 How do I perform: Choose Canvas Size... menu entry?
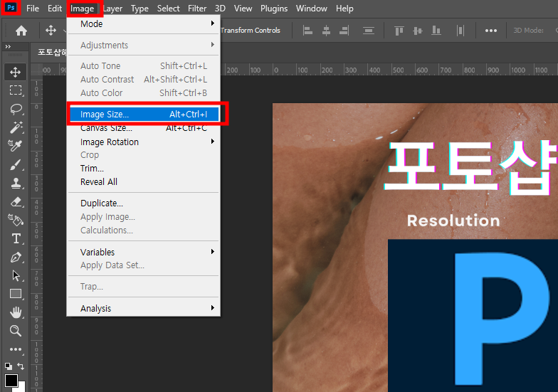coord(144,128)
